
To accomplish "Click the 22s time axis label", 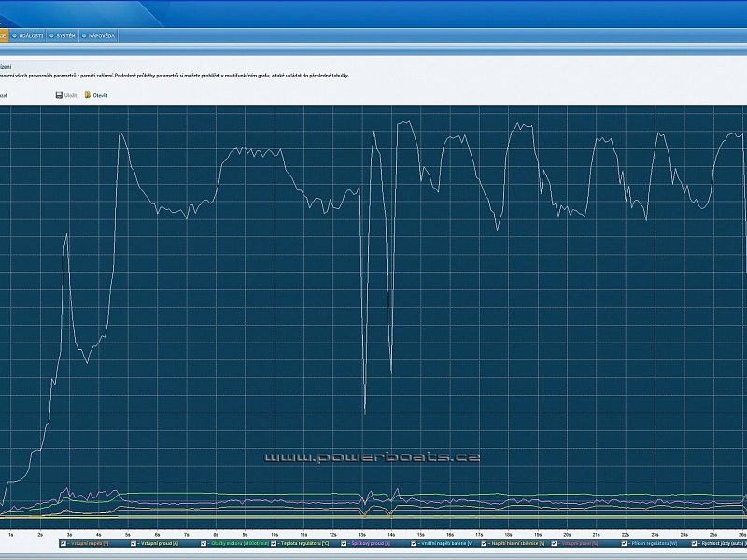I will (x=626, y=535).
